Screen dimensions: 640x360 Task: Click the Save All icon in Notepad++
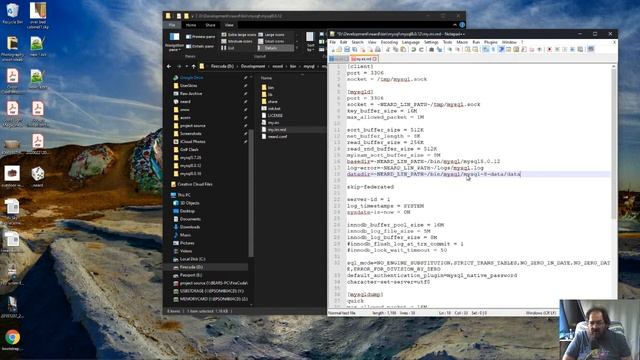click(354, 49)
